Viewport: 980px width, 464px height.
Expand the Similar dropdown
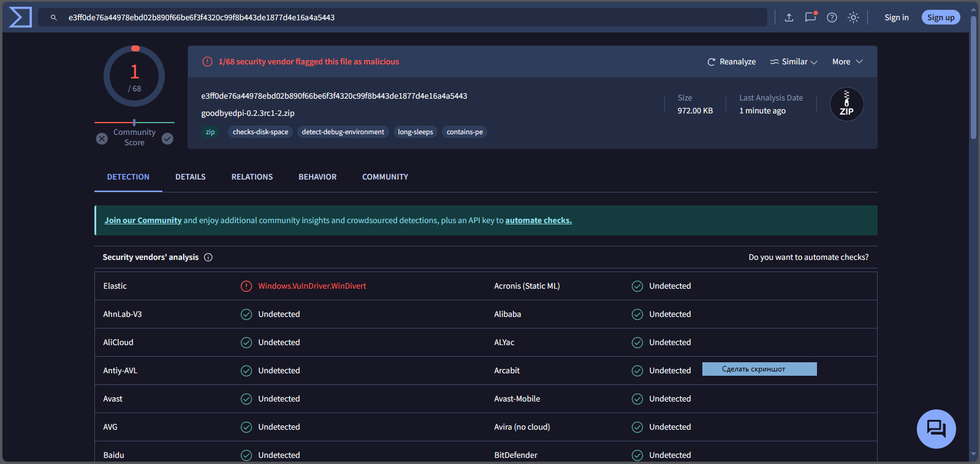click(x=794, y=62)
